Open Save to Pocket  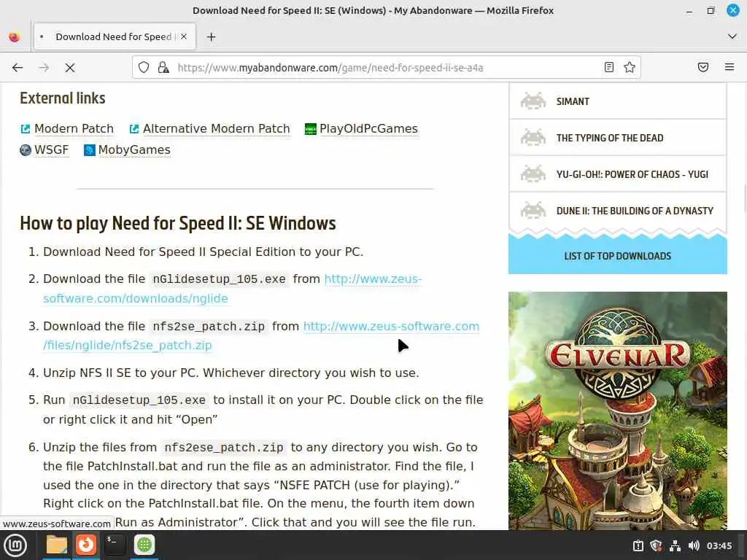(x=703, y=68)
